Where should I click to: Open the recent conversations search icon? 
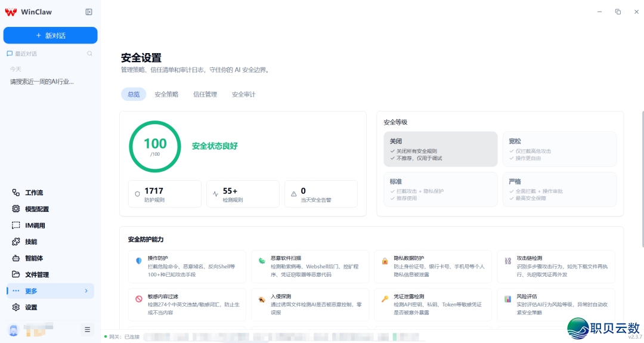89,54
